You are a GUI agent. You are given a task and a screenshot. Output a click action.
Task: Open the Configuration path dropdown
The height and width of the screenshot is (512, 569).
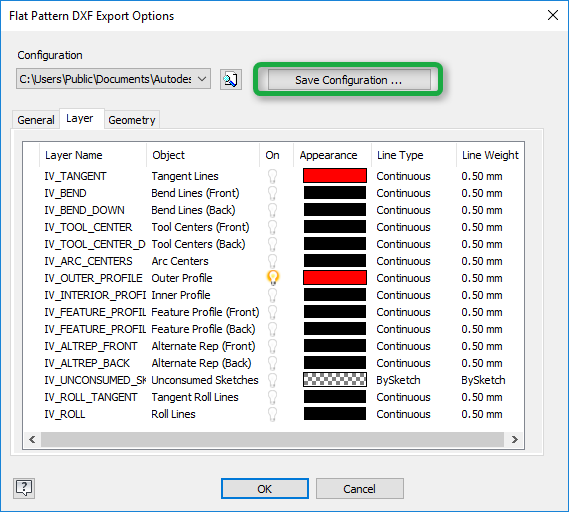coord(113,79)
